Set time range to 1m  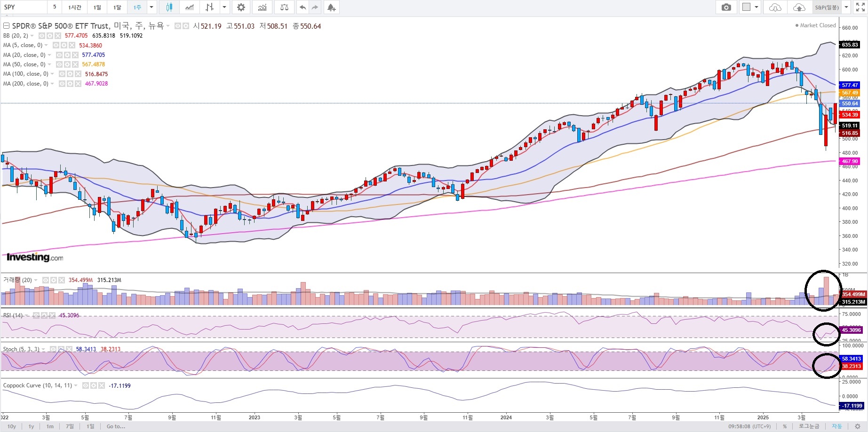[50, 426]
